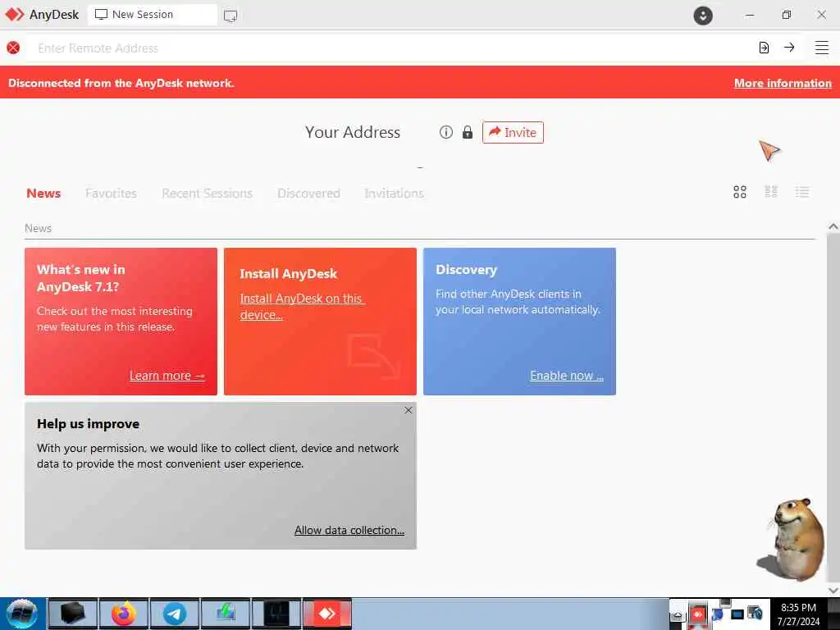Open the green lightning app on taskbar
Image resolution: width=840 pixels, height=630 pixels.
(x=226, y=614)
